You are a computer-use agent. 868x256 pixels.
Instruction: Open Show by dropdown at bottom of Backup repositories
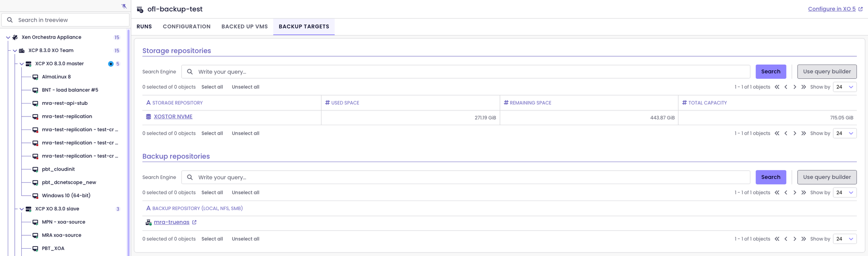click(x=845, y=239)
